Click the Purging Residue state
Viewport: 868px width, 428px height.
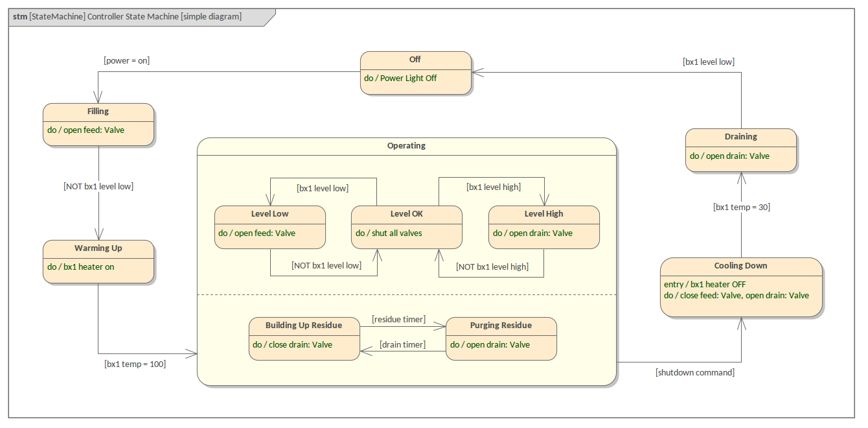click(501, 339)
